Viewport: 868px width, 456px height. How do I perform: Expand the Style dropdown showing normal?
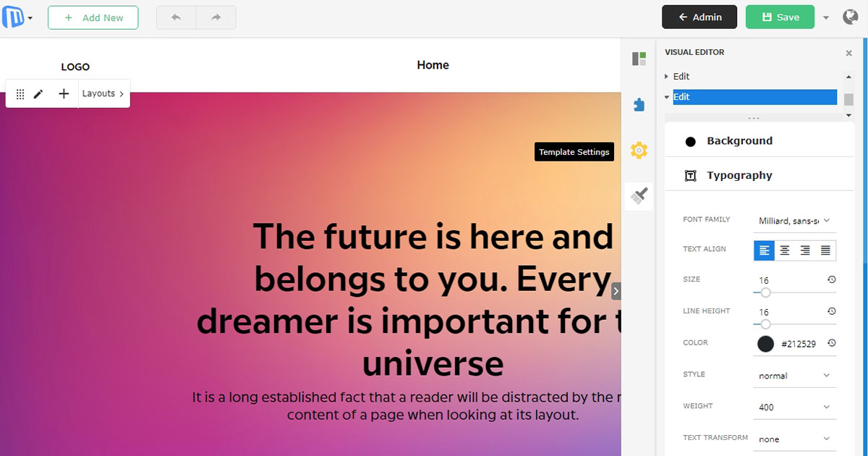point(794,376)
